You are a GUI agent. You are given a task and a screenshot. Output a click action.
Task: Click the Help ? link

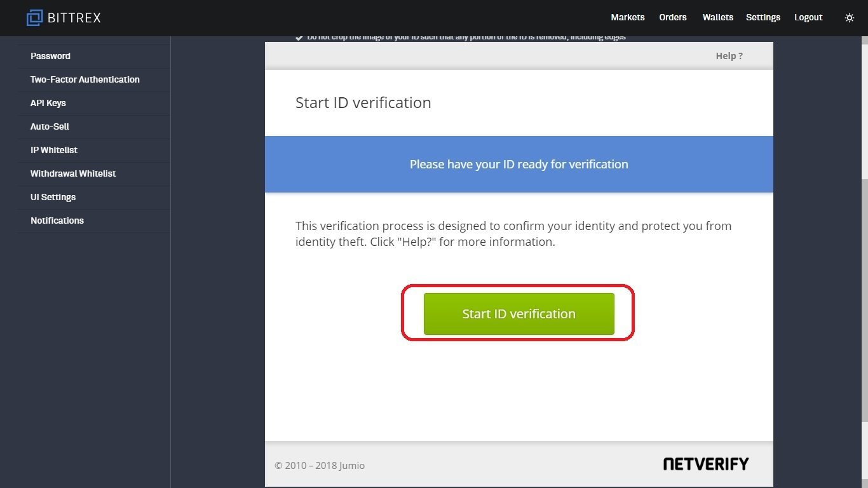pyautogui.click(x=729, y=56)
